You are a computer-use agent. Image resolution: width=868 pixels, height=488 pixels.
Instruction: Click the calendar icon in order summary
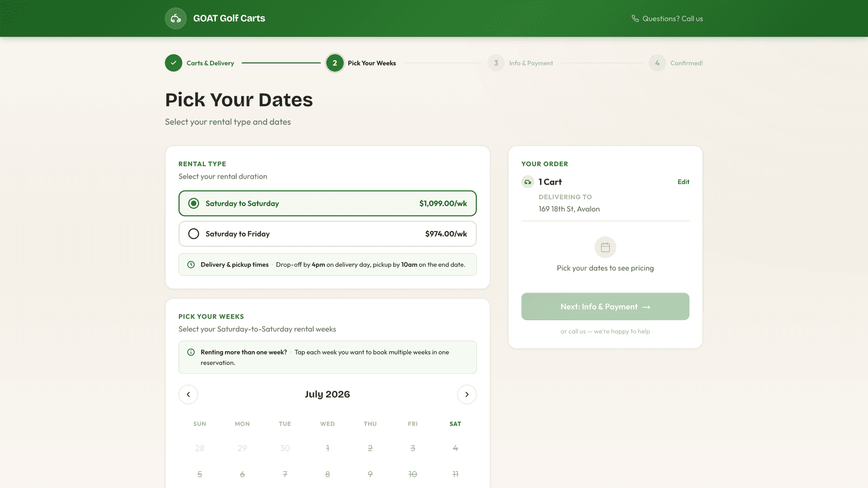(605, 247)
